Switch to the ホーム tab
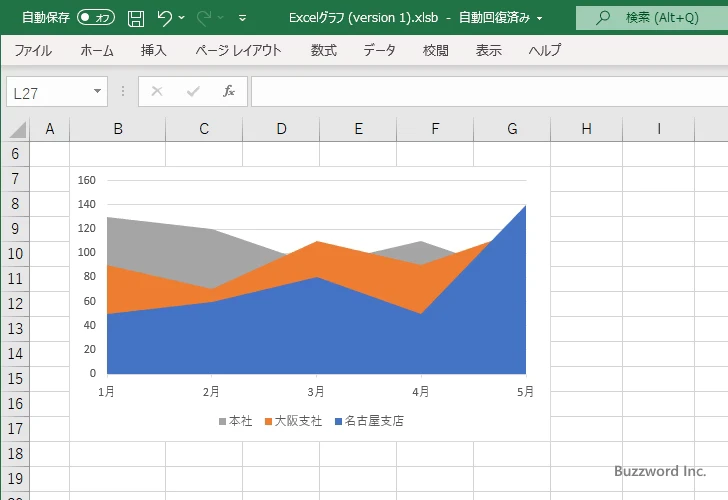 click(x=97, y=50)
